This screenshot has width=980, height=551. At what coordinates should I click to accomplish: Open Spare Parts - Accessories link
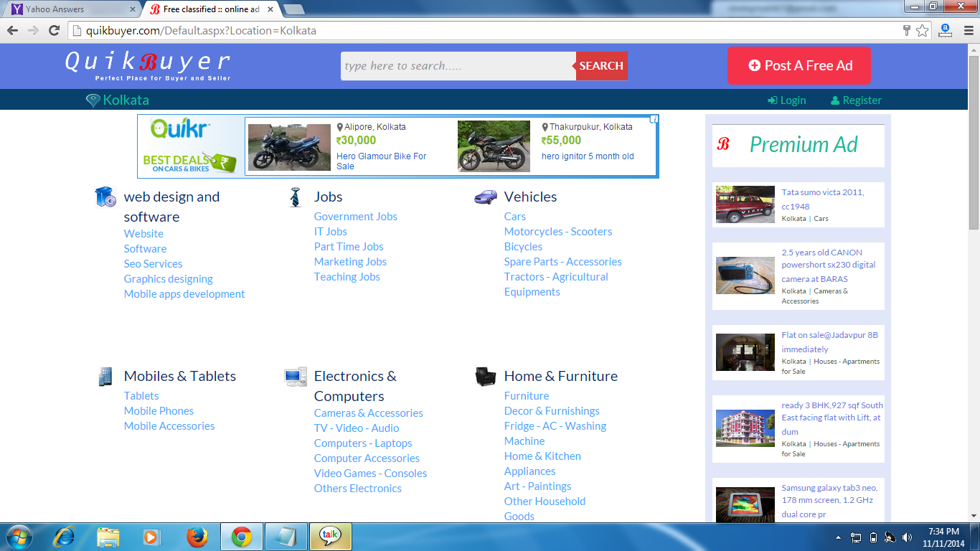[x=563, y=261]
